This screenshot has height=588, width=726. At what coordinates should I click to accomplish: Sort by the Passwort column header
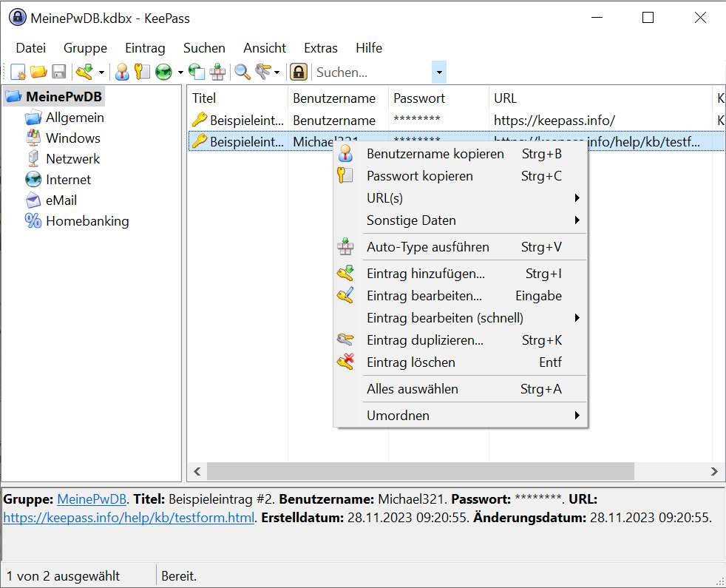click(438, 98)
